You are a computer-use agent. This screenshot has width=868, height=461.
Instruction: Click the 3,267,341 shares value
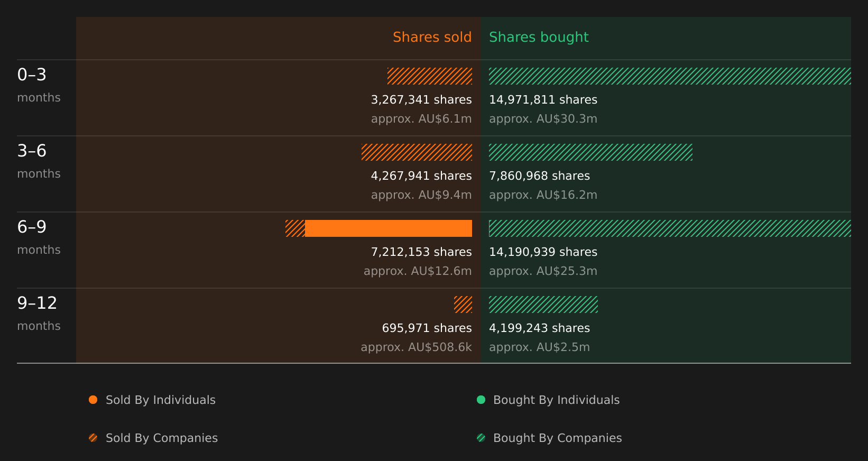coord(421,100)
